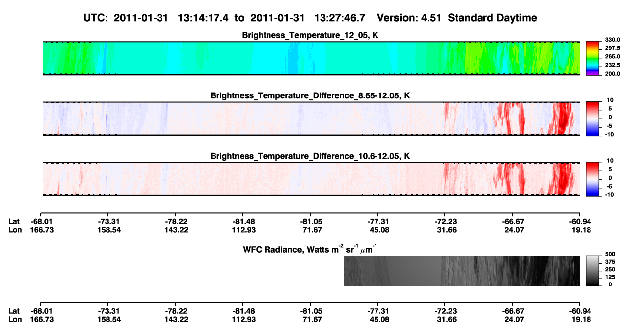Click the Brightness_Temperature_Difference_8.65-12.05, K title
Image resolution: width=644 pixels, height=330 pixels.
pyautogui.click(x=311, y=95)
